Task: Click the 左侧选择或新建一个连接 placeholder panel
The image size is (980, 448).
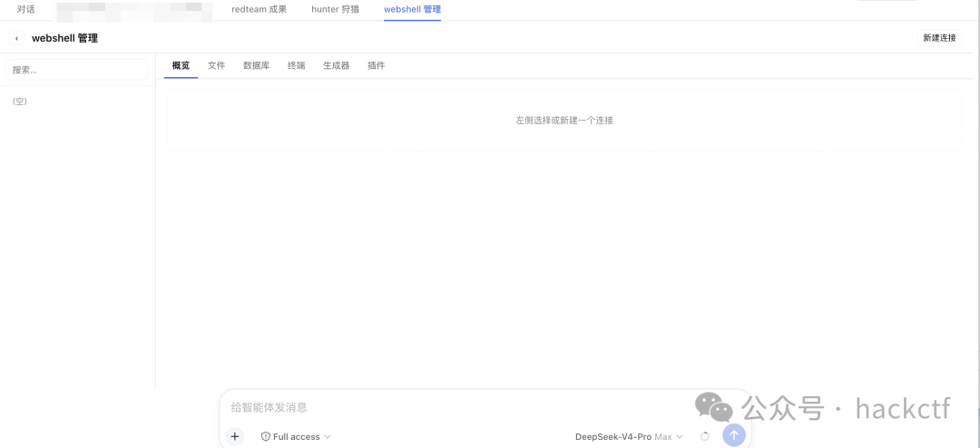Action: click(x=563, y=120)
